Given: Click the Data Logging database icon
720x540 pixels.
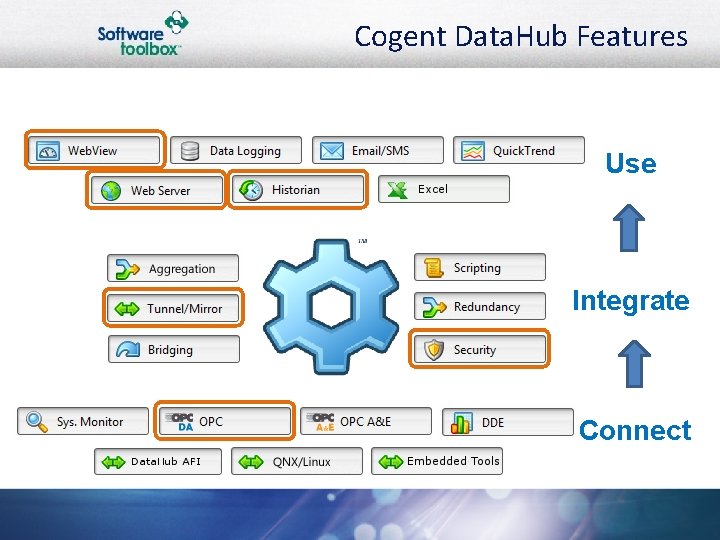Looking at the screenshot, I should click(x=190, y=151).
